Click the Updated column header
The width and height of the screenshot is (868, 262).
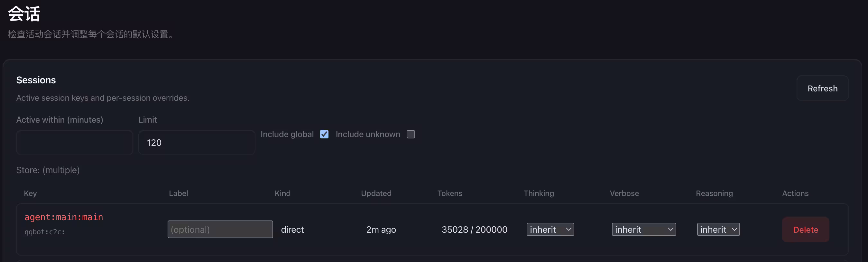point(376,193)
